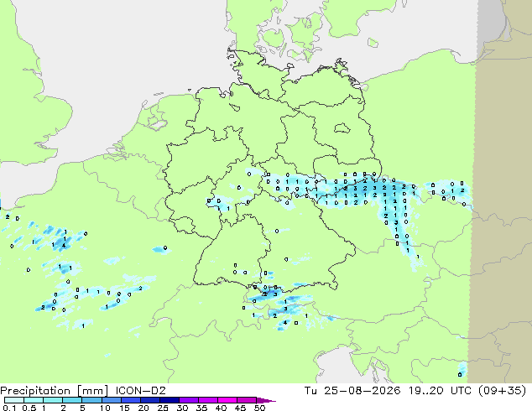Click the 'Tu' weekday abbreviation
This screenshot has width=532, height=411.
[310, 391]
